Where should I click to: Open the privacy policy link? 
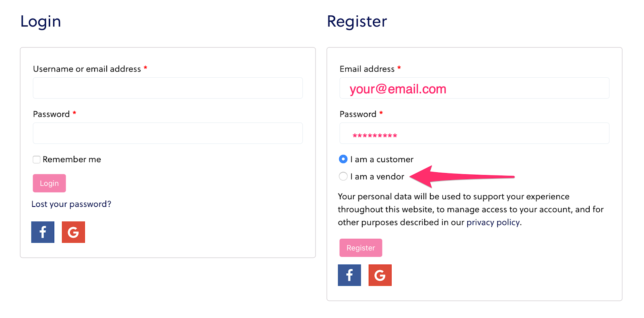tap(493, 223)
